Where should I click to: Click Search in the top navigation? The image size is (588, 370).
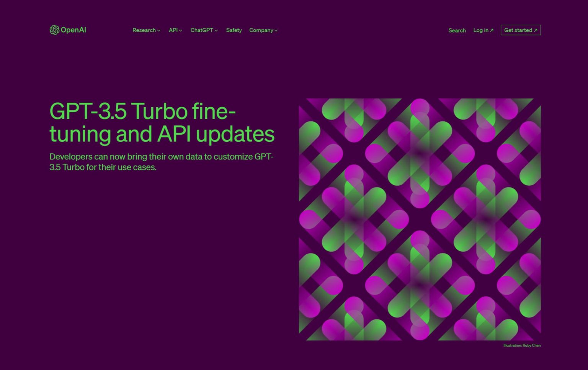coord(457,30)
